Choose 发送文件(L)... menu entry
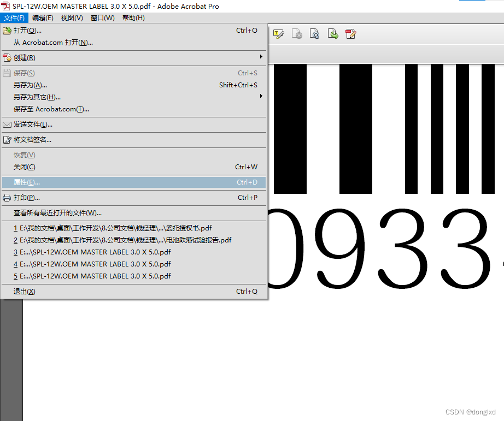The height and width of the screenshot is (421, 504). coord(134,124)
